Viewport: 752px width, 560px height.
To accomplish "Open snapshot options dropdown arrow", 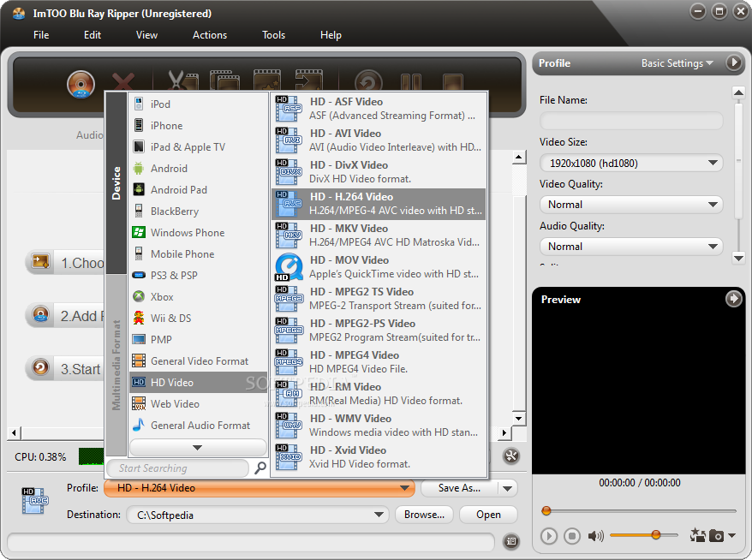I will coord(731,535).
